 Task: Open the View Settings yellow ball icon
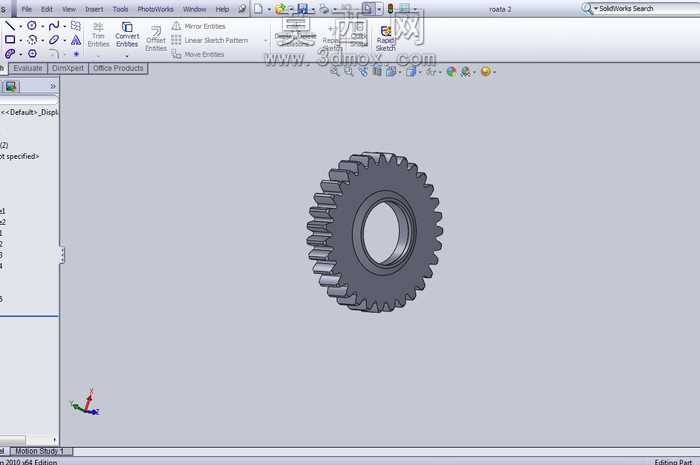486,71
